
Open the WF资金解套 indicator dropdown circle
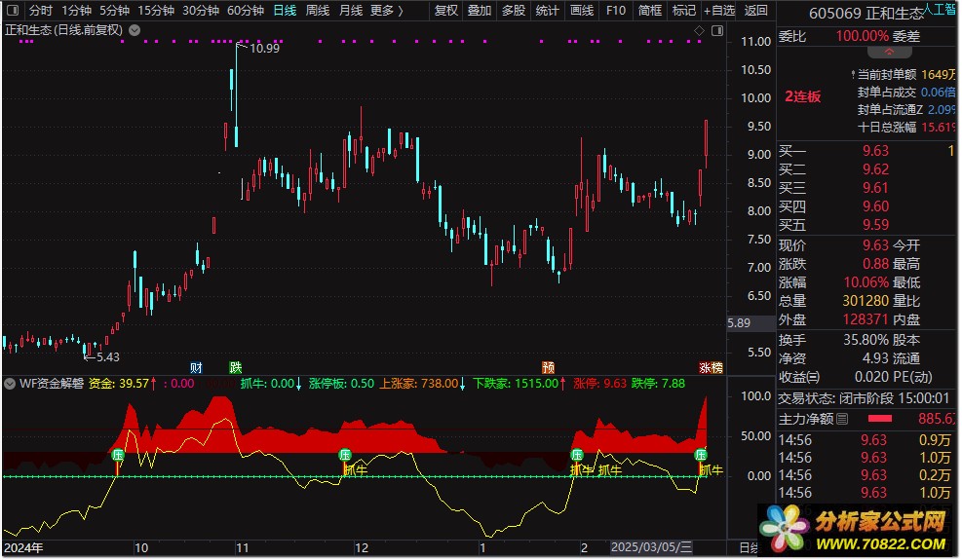(10, 384)
